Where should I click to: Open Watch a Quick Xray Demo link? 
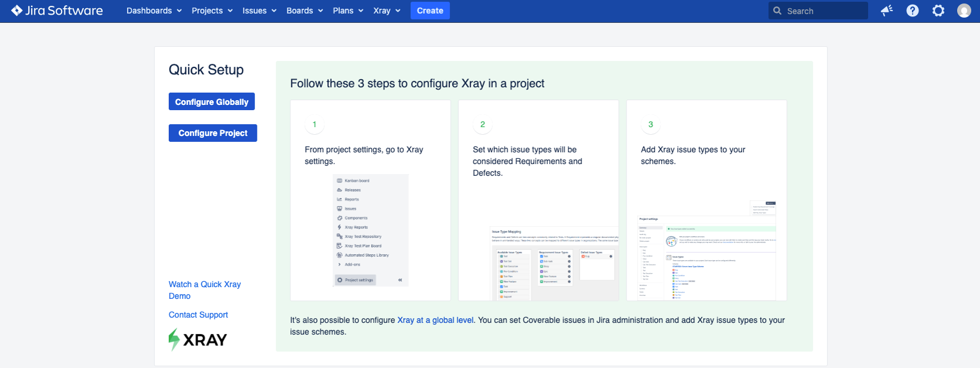[205, 290]
